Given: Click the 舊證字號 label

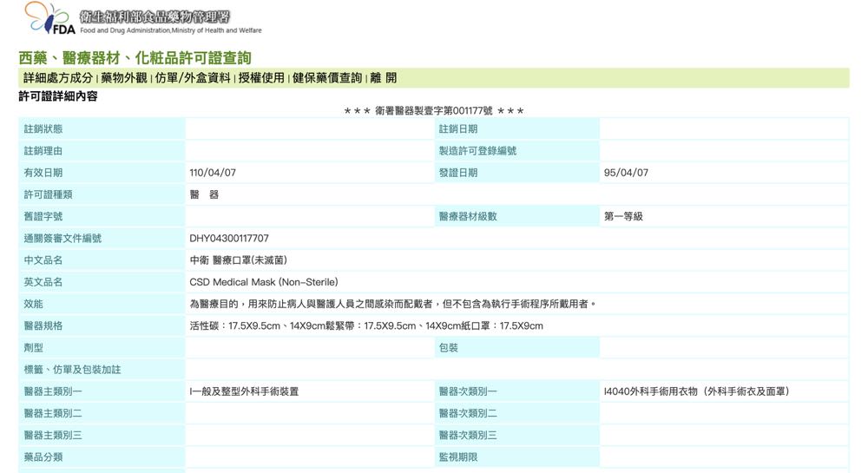Looking at the screenshot, I should [x=43, y=216].
